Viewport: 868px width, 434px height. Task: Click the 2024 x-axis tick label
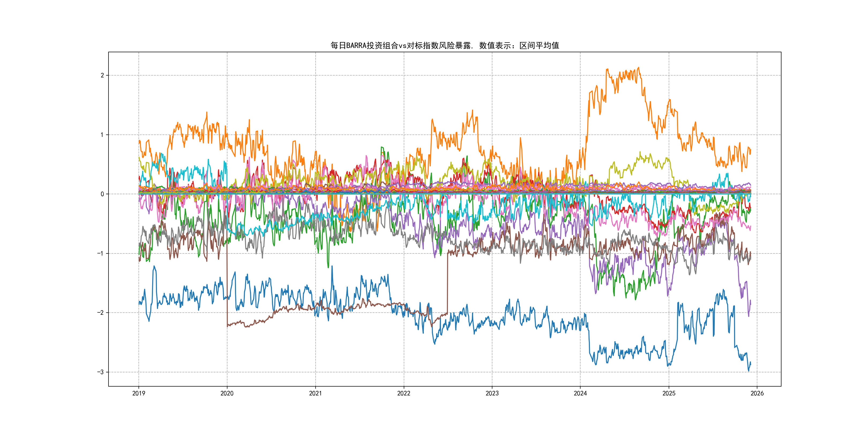point(580,393)
